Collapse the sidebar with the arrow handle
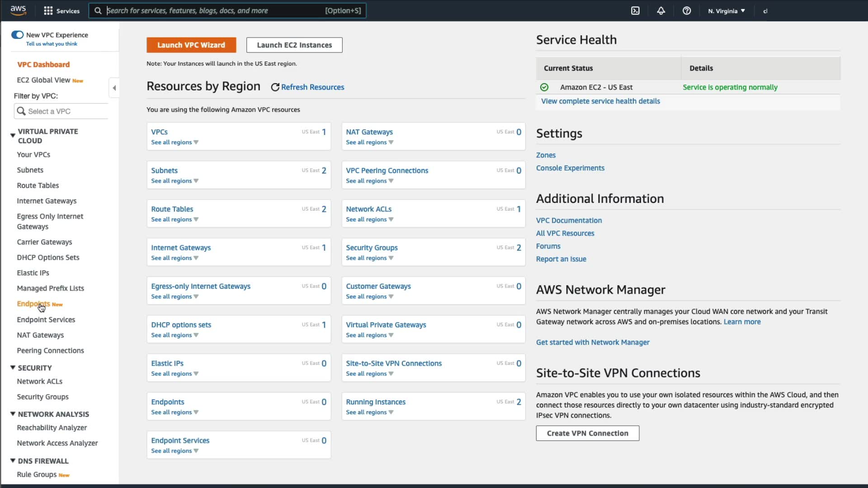Image resolution: width=868 pixels, height=488 pixels. (x=114, y=88)
